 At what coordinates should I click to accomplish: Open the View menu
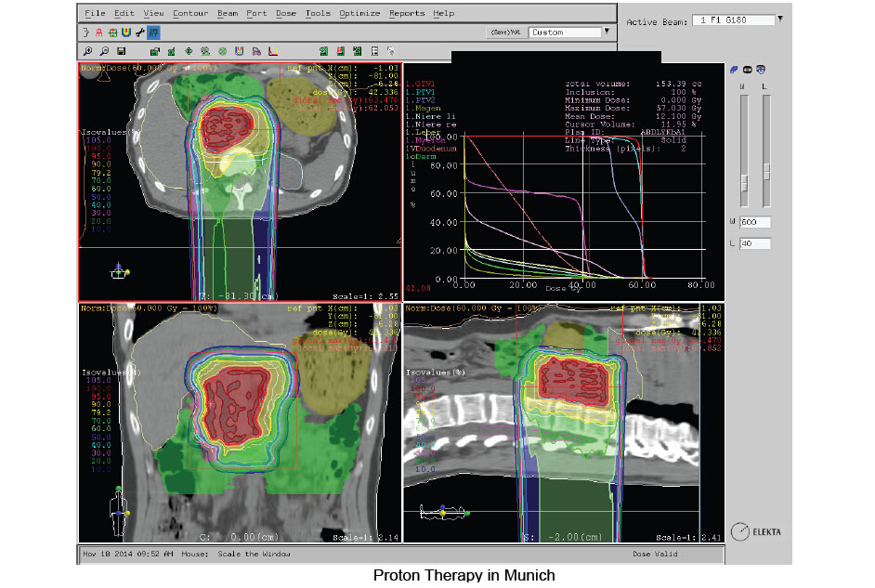(x=153, y=13)
